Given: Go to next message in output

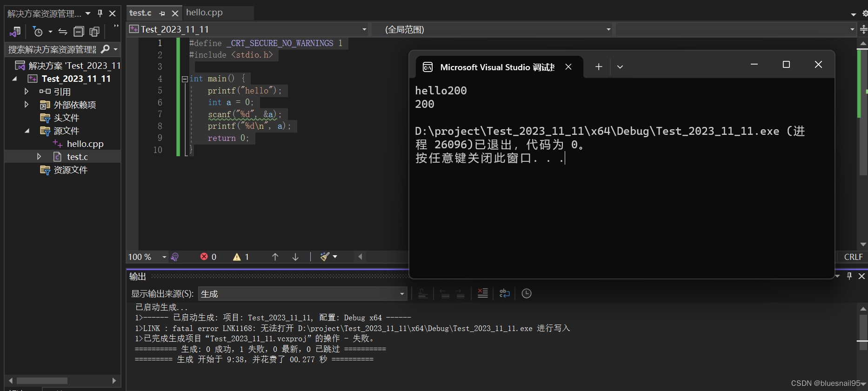Looking at the screenshot, I should (x=461, y=293).
